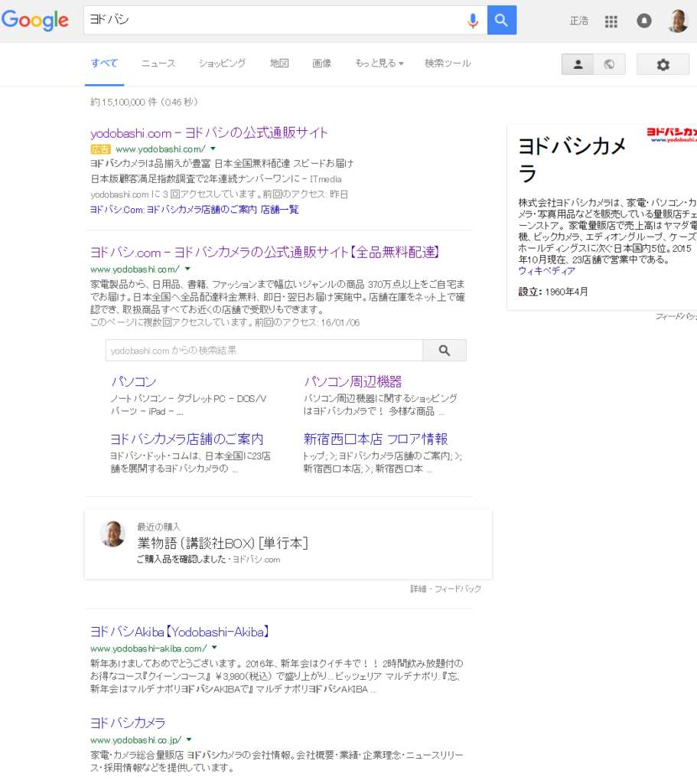Open ヨドバシ.com 公式通販サイト【全品無料配達】 result
This screenshot has width=697, height=784.
coord(264,253)
